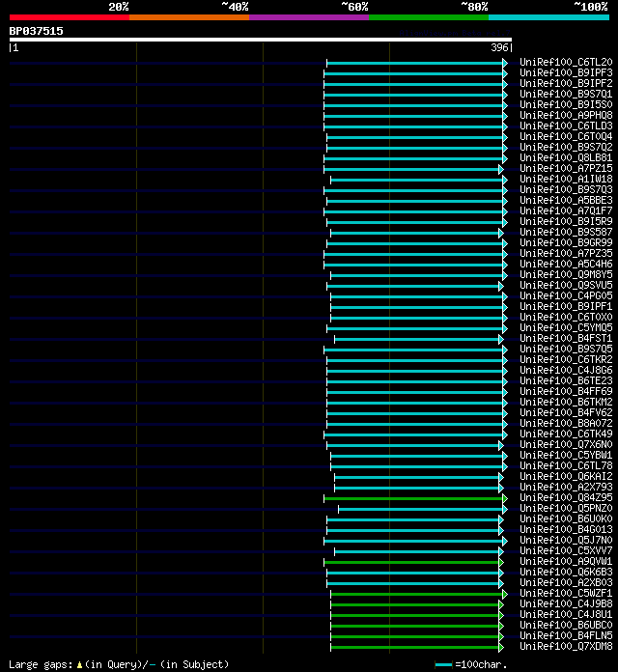
Task: Click the UniRef100_C5WZF1 label
Action: click(x=566, y=593)
